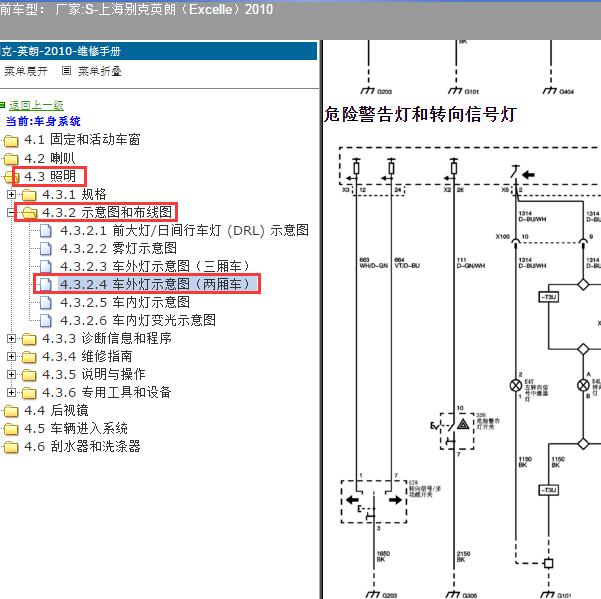Click the folder icon of 4.3.6 专用工具和设备
This screenshot has width=601, height=599.
click(29, 393)
